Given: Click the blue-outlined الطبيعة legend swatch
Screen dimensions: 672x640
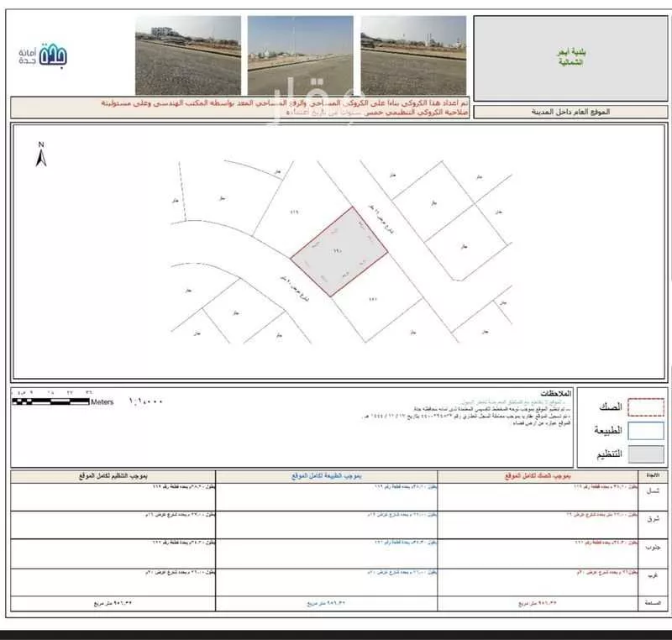Looking at the screenshot, I should click(x=646, y=431).
